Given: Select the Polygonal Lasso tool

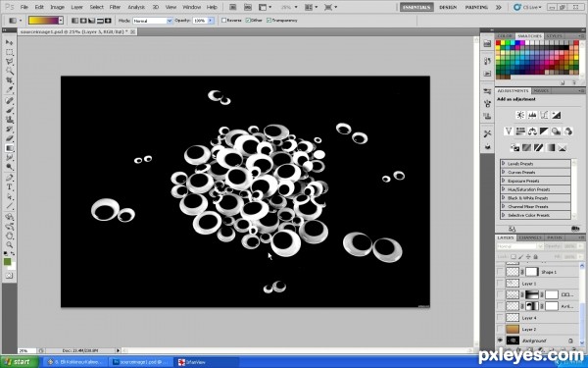Looking at the screenshot, I should pos(10,62).
